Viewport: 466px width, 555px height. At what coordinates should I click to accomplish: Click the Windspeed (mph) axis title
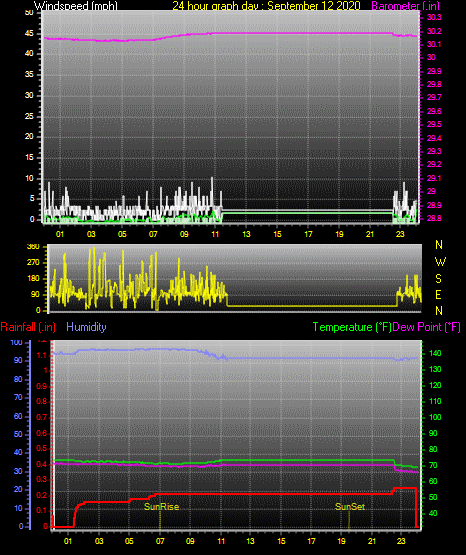coord(75,5)
